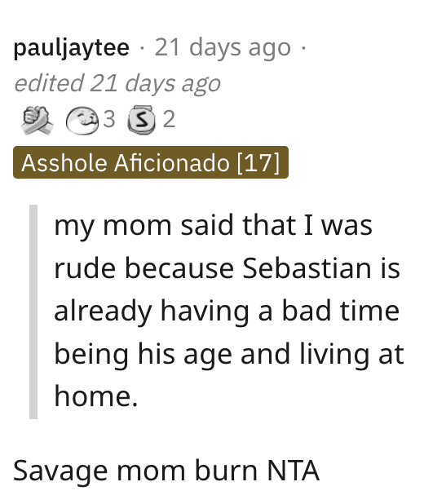The image size is (424, 504).
Task: Click the edited 21 days ago label
Action: pyautogui.click(x=117, y=83)
